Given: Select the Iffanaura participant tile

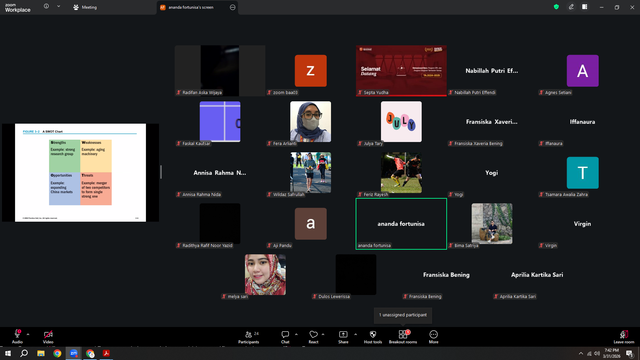Looking at the screenshot, I should coord(582,122).
